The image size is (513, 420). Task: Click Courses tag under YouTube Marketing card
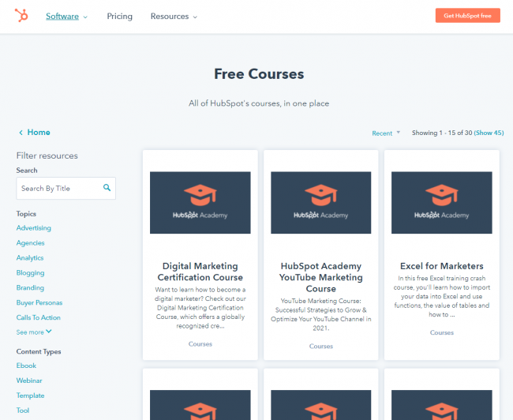pyautogui.click(x=321, y=347)
